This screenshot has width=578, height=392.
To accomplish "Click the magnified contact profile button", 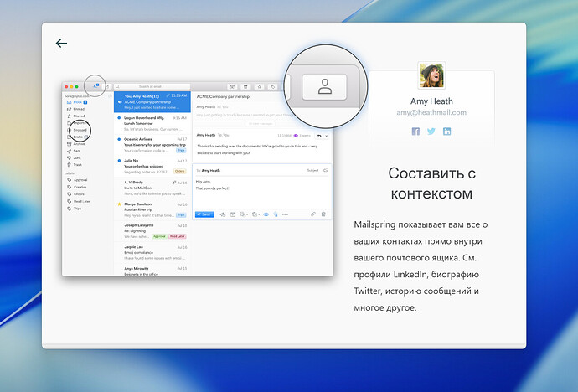I will (x=324, y=87).
